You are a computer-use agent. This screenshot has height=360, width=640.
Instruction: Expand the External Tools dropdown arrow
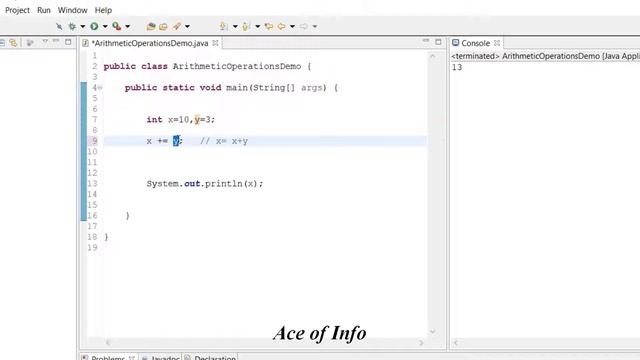pyautogui.click(x=127, y=27)
